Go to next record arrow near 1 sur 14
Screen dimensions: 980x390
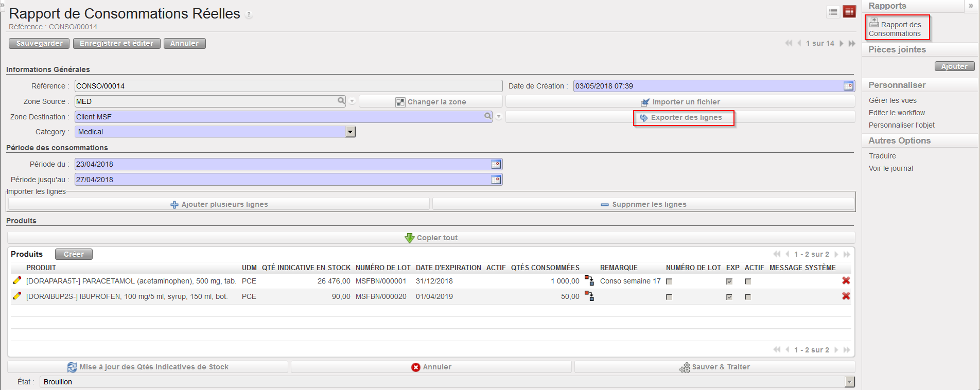[x=842, y=44]
